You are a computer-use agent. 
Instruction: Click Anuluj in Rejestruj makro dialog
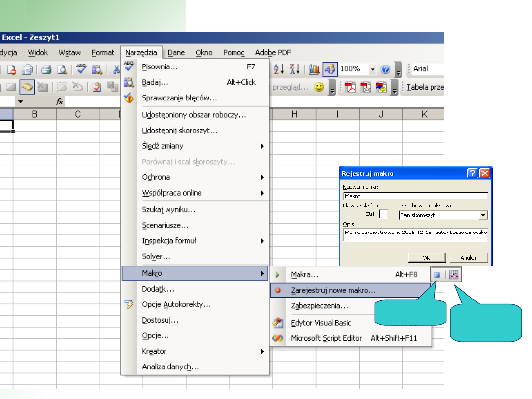468,258
